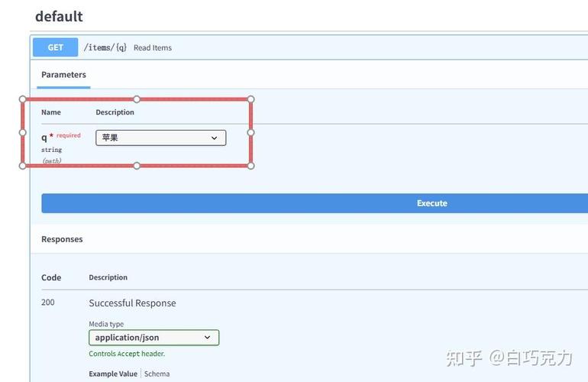Click the Responses section header
The height and width of the screenshot is (382, 588).
pos(62,239)
